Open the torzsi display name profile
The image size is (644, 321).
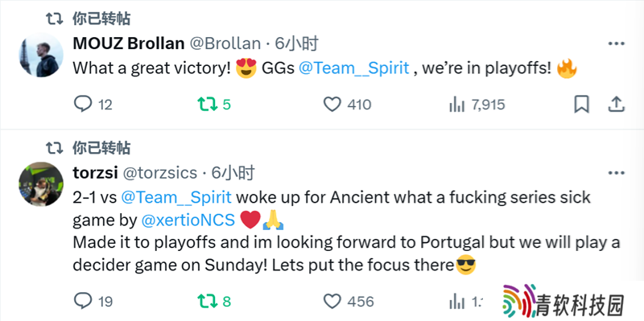click(95, 173)
